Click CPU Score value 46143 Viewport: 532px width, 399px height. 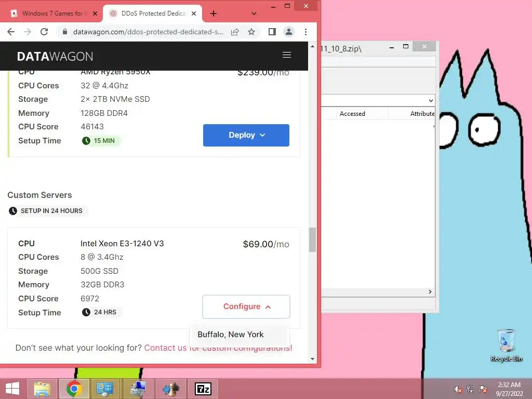pyautogui.click(x=92, y=127)
